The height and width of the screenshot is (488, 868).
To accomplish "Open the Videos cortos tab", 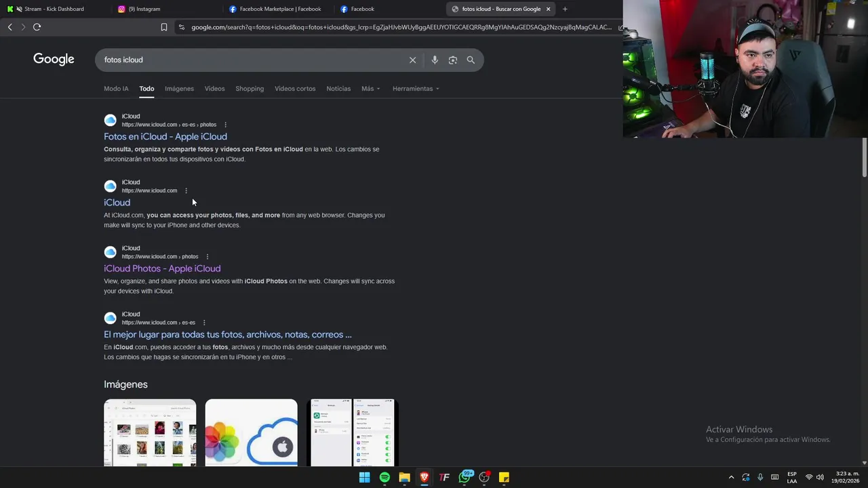I will point(295,89).
